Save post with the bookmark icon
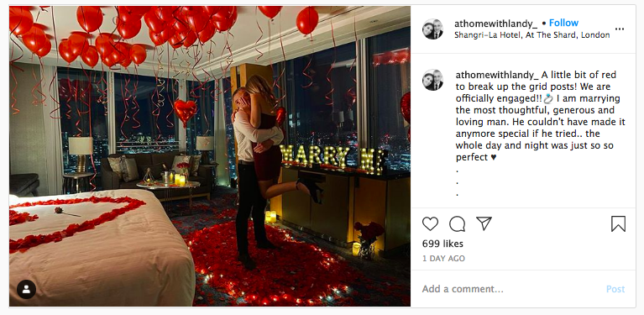 (618, 223)
